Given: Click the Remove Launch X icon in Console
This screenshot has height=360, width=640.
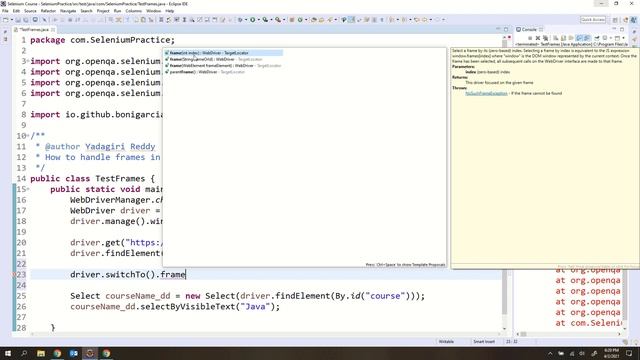Looking at the screenshot, I should point(538,38).
